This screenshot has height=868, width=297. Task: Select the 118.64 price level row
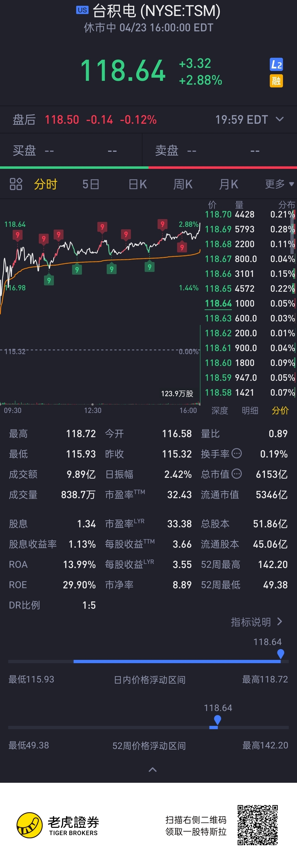250,303
